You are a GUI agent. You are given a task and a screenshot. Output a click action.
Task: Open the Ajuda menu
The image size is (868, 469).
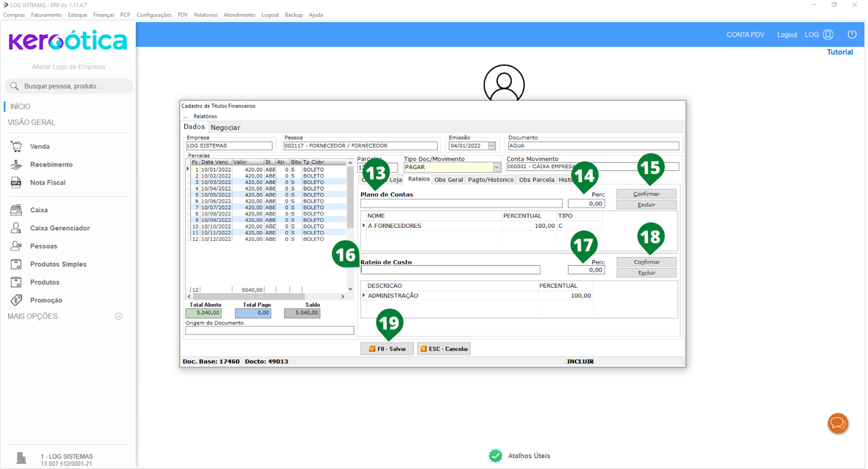pos(316,15)
